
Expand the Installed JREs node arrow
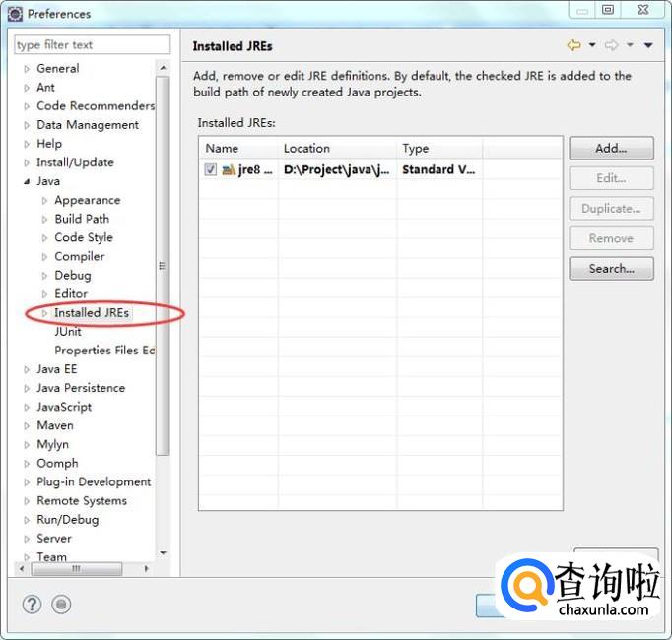coord(44,313)
